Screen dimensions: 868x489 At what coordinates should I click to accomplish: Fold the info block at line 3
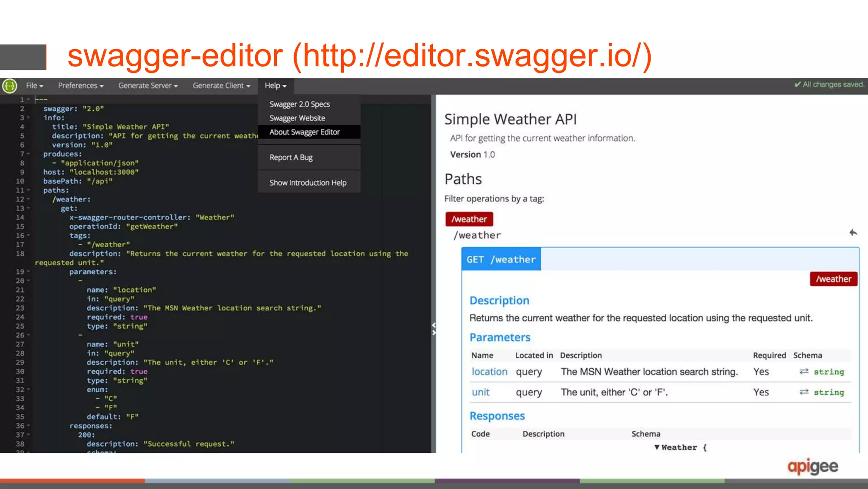pos(28,118)
